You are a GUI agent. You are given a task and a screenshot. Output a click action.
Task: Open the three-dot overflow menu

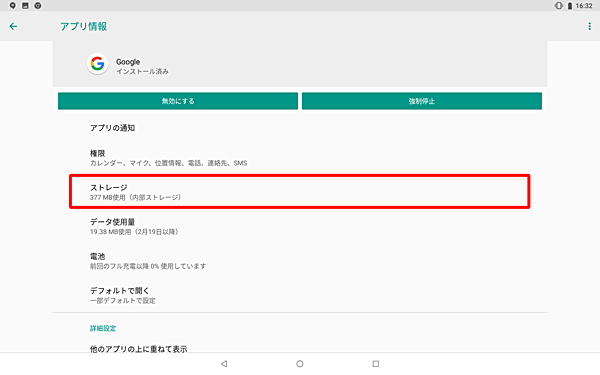589,26
